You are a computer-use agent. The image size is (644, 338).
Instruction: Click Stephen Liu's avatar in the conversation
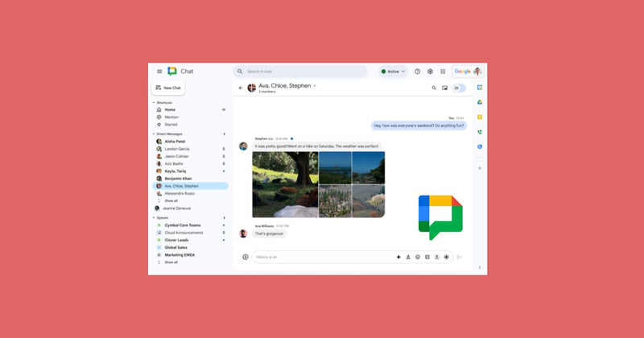click(x=244, y=146)
